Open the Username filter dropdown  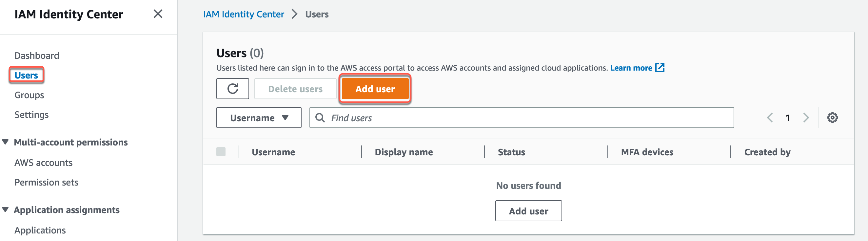pyautogui.click(x=259, y=118)
